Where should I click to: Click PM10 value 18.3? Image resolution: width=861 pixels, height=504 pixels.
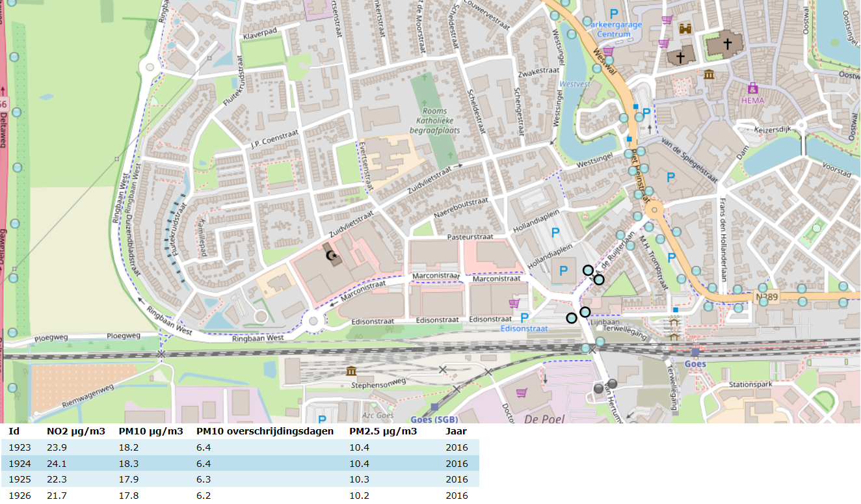(128, 464)
